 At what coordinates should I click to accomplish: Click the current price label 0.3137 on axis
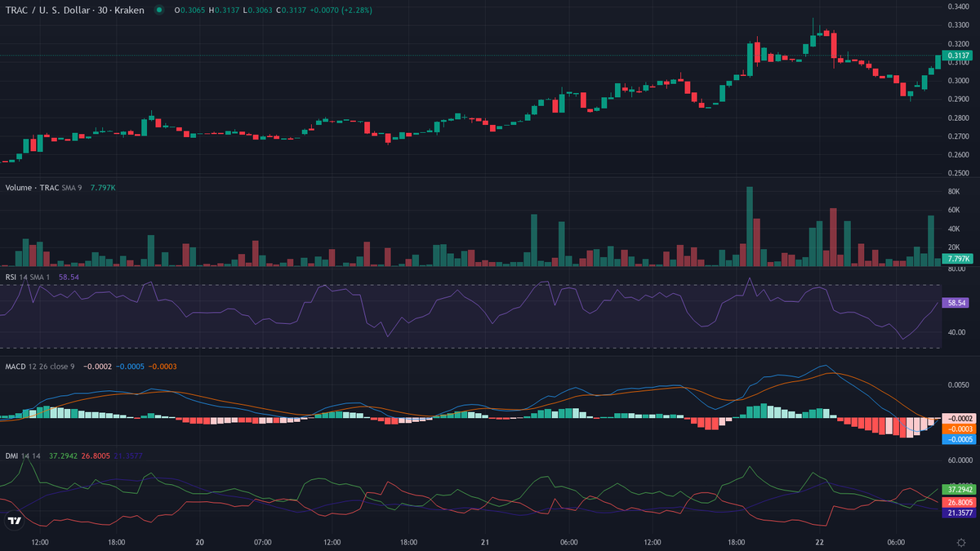click(959, 56)
